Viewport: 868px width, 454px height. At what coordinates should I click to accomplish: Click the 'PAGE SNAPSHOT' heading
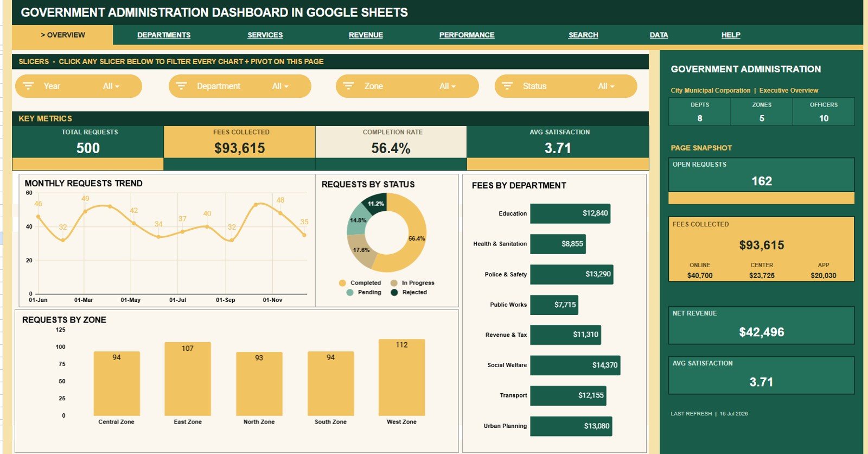pos(701,148)
